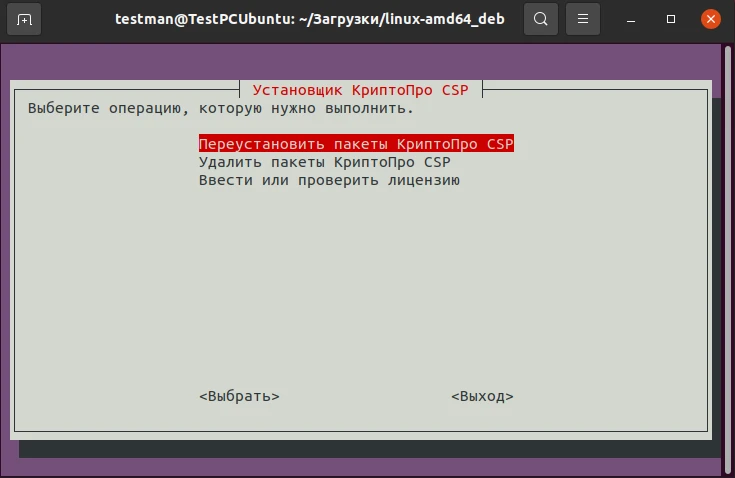This screenshot has width=735, height=478.
Task: Click the 'Выберите операцию' prompt text
Action: pos(221,108)
